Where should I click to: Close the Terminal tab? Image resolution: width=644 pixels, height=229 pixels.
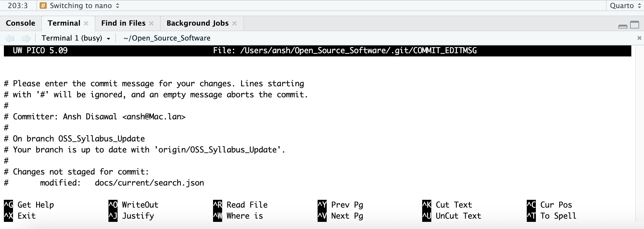86,23
